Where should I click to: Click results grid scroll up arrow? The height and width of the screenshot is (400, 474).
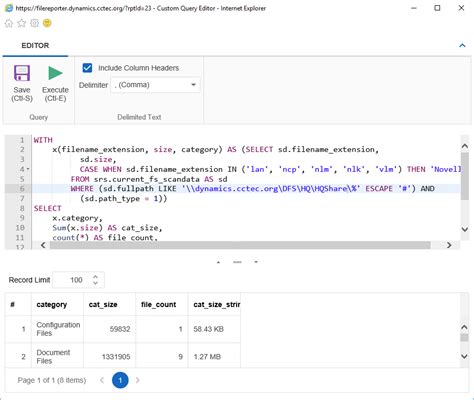click(464, 327)
